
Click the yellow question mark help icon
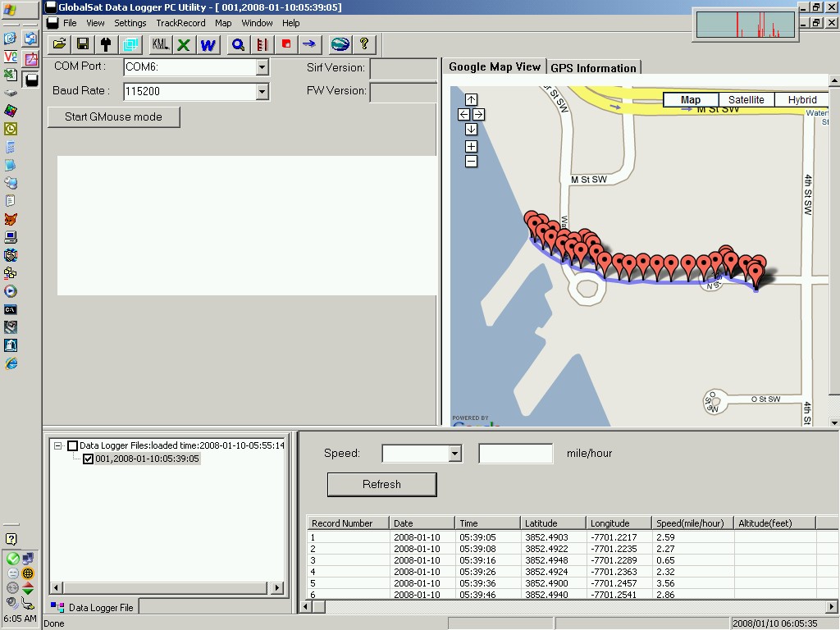[364, 44]
